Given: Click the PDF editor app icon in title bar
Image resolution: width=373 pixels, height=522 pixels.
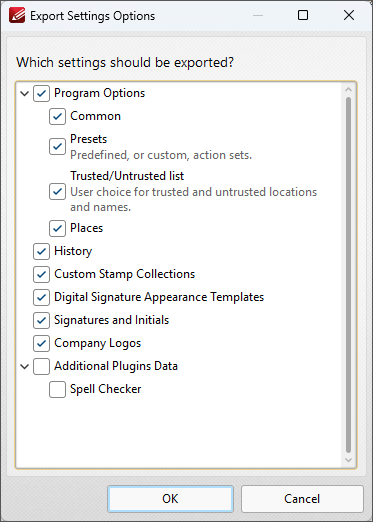Looking at the screenshot, I should [x=17, y=15].
